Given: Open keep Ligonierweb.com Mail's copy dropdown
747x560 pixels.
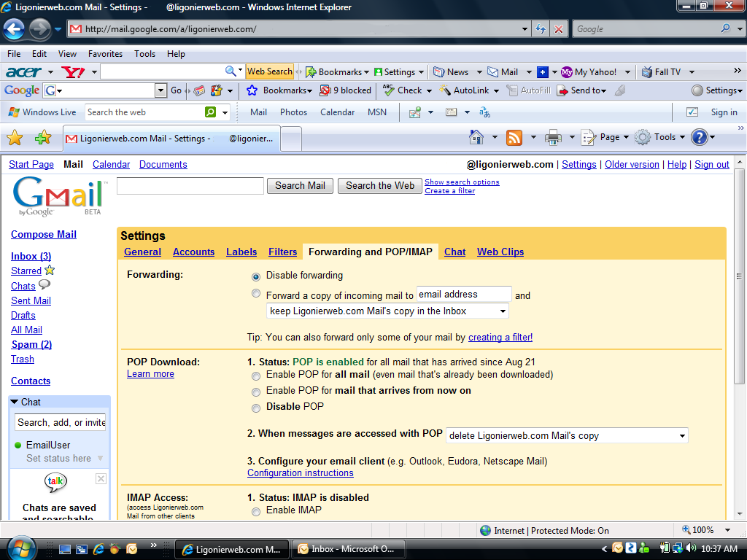Looking at the screenshot, I should [387, 311].
